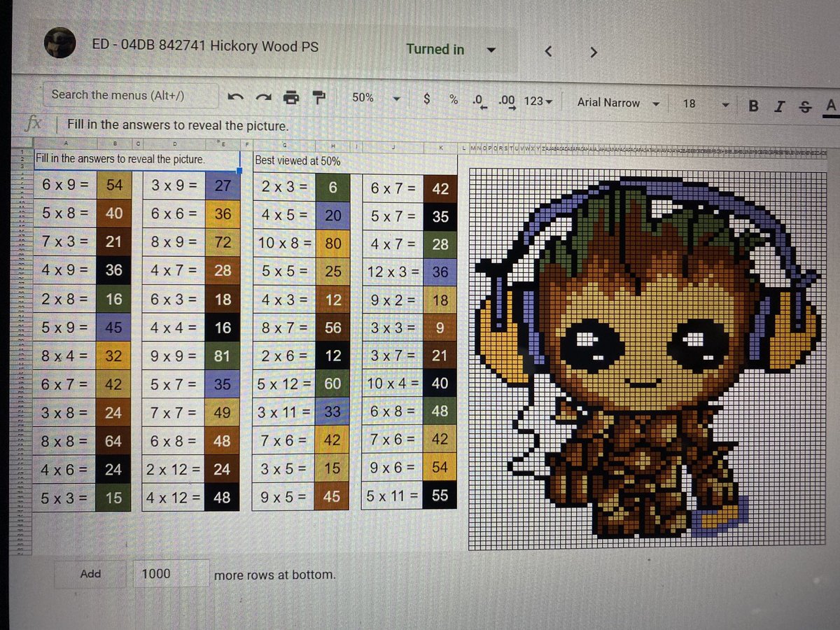
Task: Select the answer cell 49
Action: tap(223, 412)
